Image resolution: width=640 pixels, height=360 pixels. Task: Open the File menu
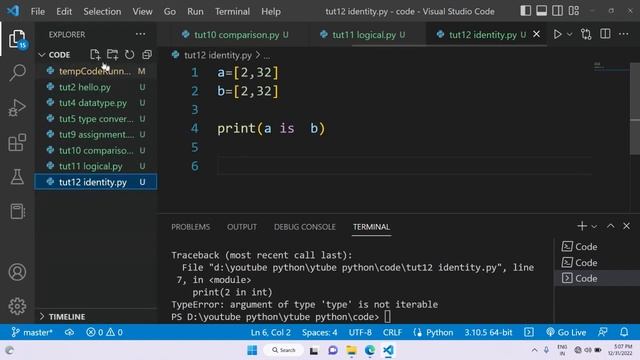pos(38,11)
